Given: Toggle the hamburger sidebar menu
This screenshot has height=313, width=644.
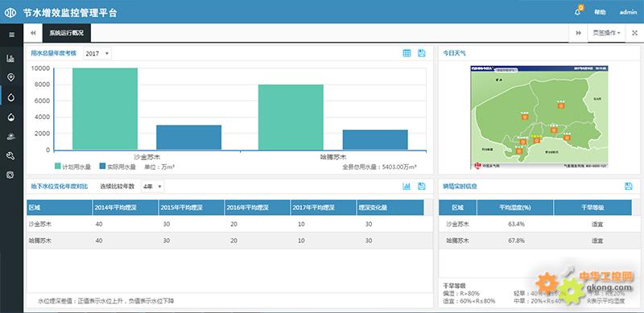Looking at the screenshot, I should pyautogui.click(x=11, y=35).
